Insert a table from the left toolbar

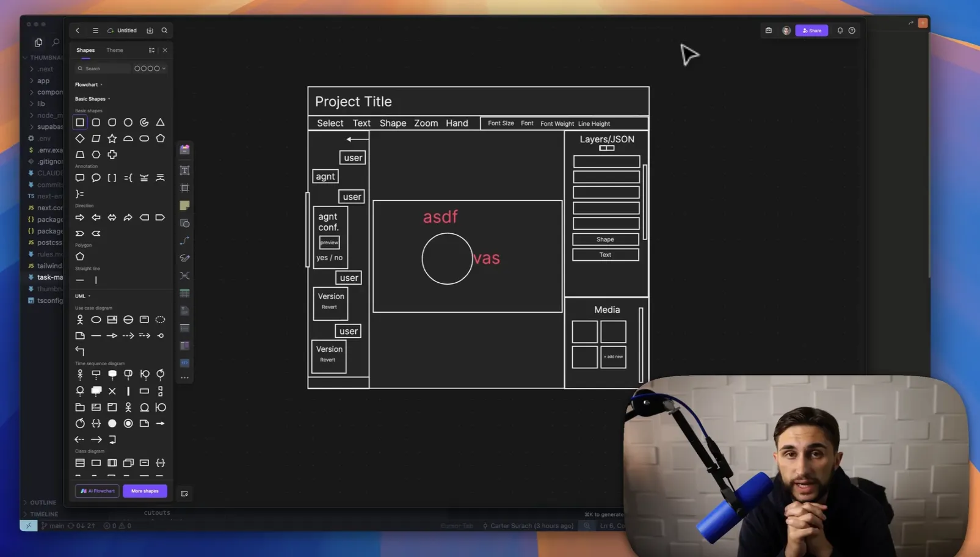click(x=185, y=293)
